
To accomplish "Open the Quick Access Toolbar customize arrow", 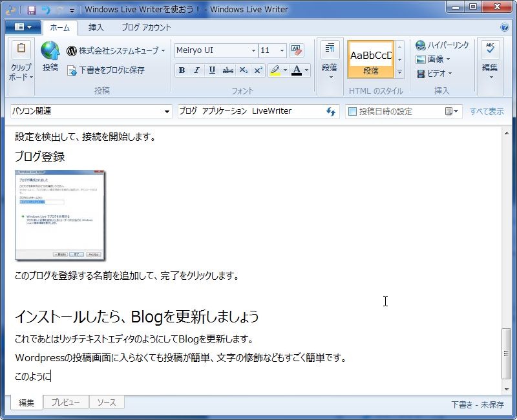I will tap(72, 10).
